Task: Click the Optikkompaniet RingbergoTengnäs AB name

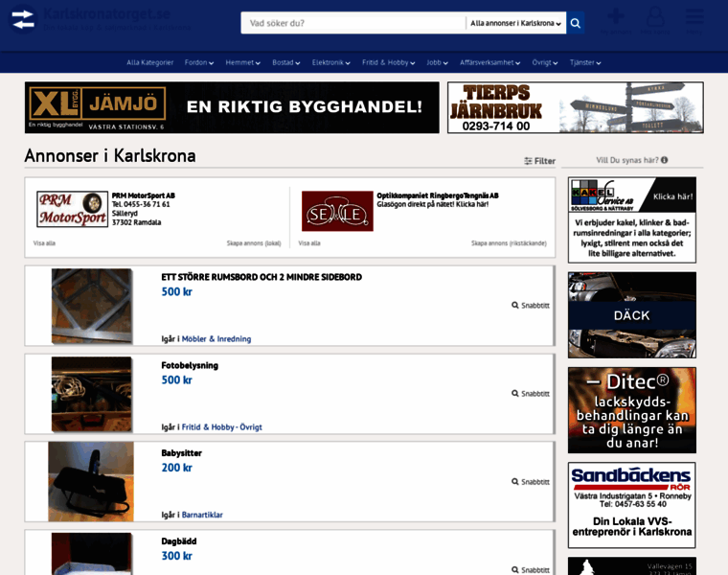Action: click(438, 195)
